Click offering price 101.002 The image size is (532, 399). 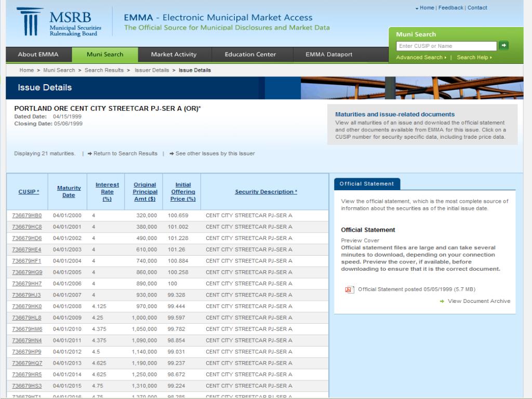(x=178, y=227)
